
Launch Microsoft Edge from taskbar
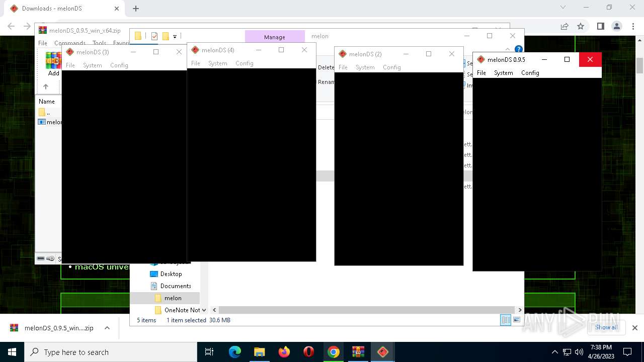coord(235,352)
